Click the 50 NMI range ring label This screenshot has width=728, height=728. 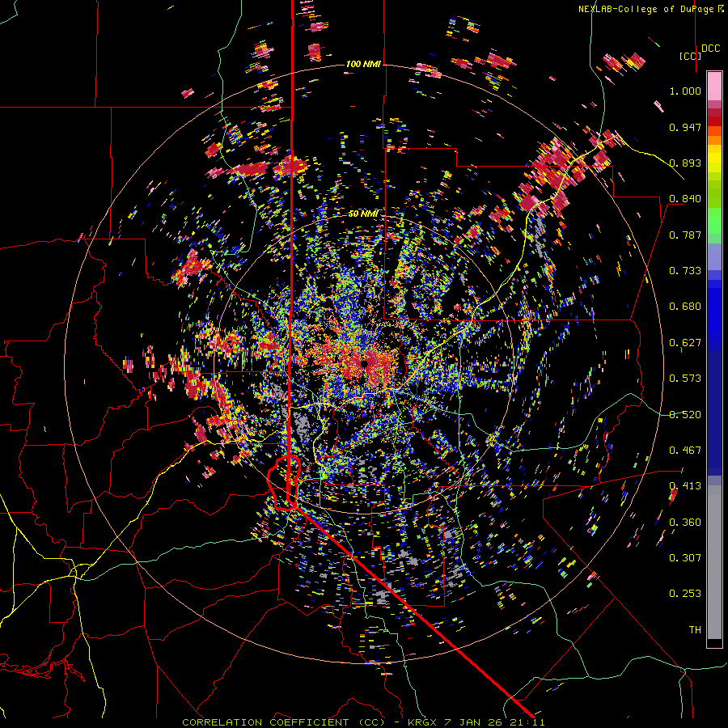pyautogui.click(x=363, y=214)
